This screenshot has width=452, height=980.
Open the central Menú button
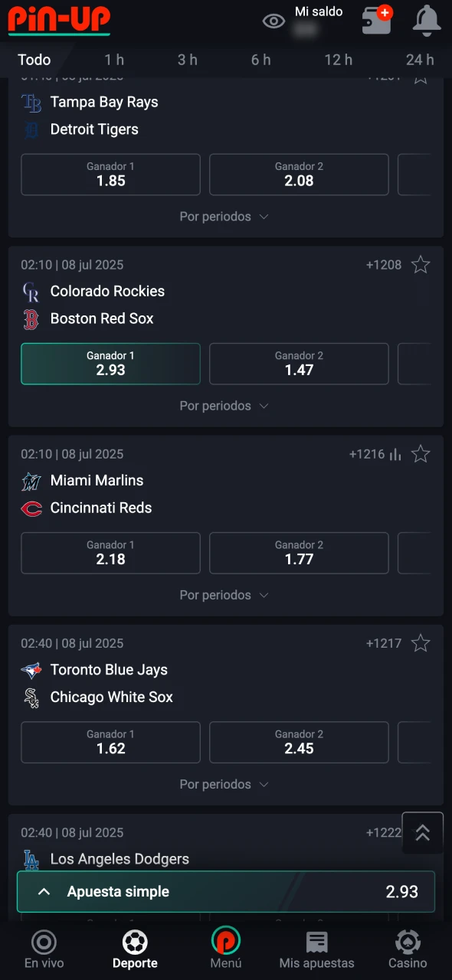[226, 949]
